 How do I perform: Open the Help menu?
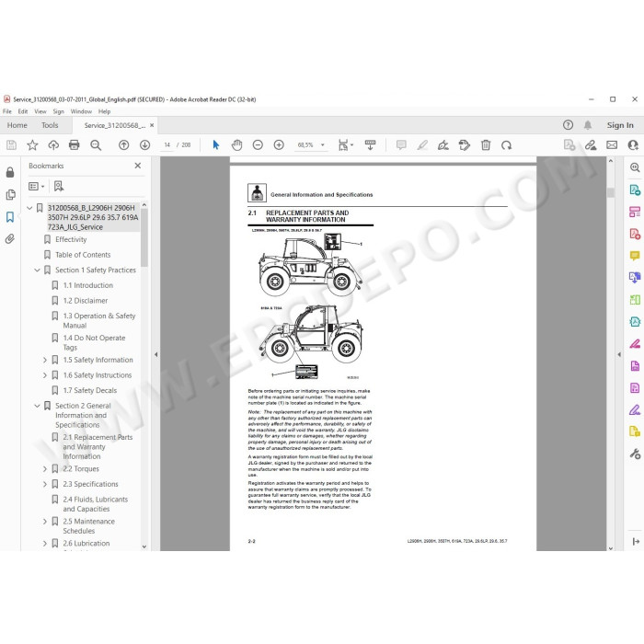pos(104,111)
